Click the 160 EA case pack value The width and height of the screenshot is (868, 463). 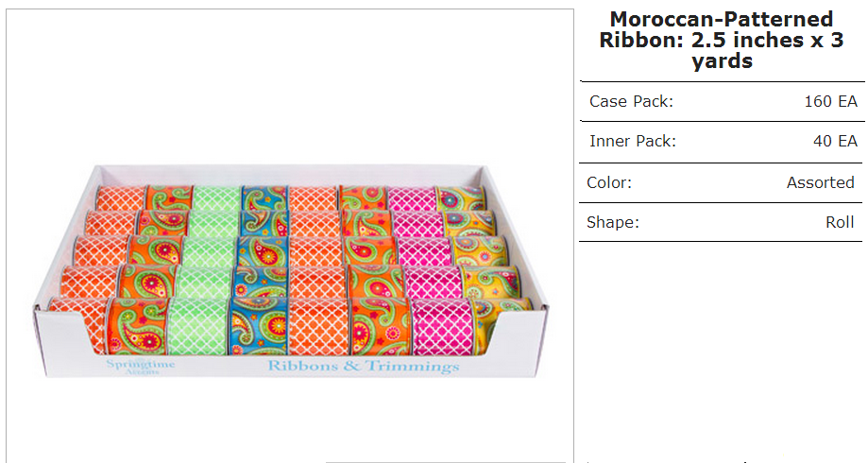click(x=830, y=102)
